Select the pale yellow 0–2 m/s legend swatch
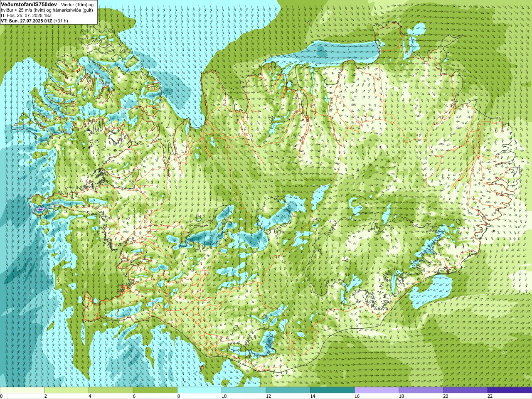Screen dimensions: 532x399 [22, 390]
